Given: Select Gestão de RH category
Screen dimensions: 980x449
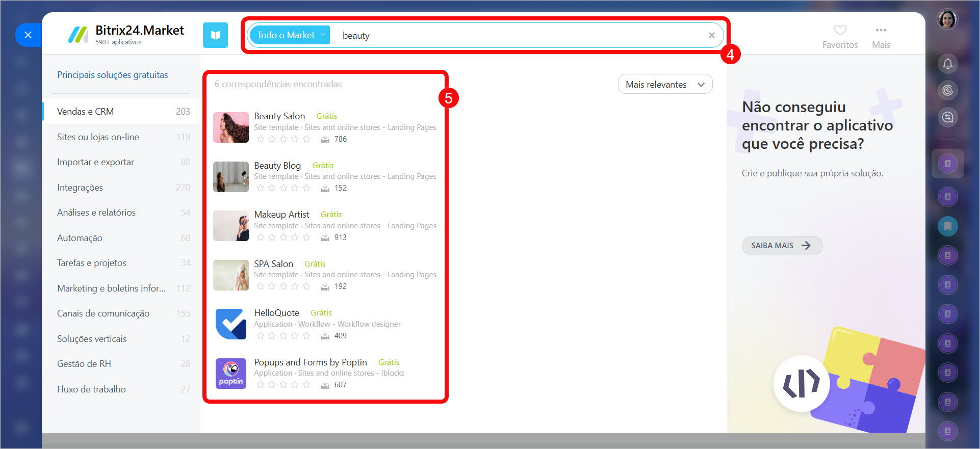Looking at the screenshot, I should (121, 364).
